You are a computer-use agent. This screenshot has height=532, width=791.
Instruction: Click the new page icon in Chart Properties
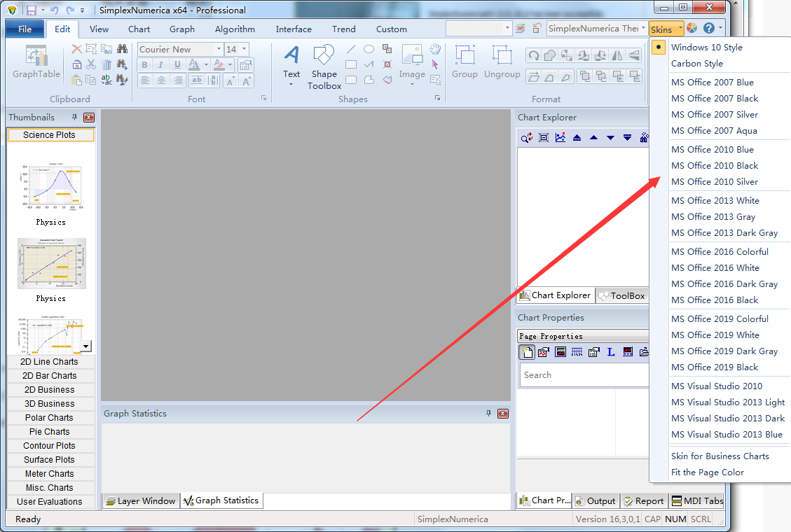point(527,352)
